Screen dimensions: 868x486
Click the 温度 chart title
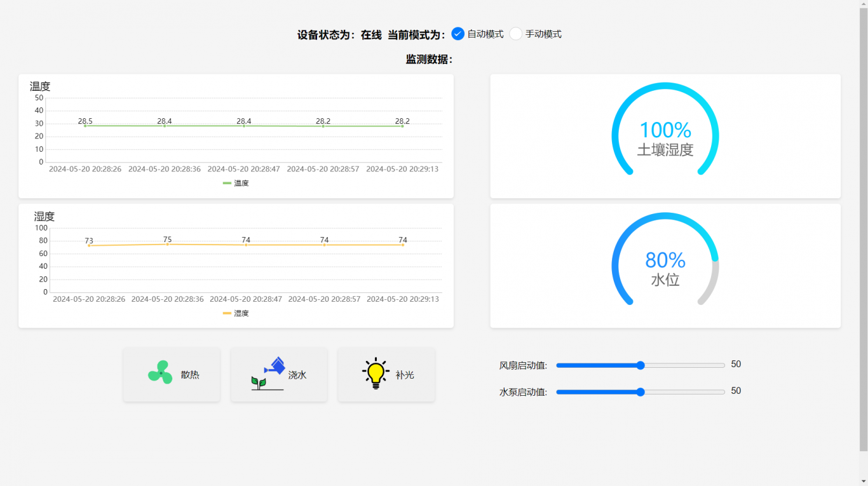[40, 86]
